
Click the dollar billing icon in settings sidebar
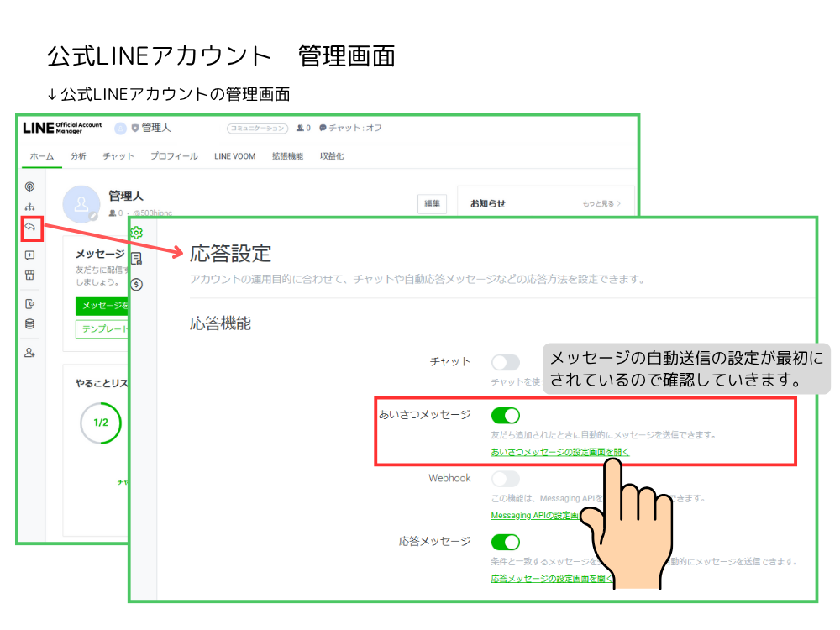tap(137, 285)
